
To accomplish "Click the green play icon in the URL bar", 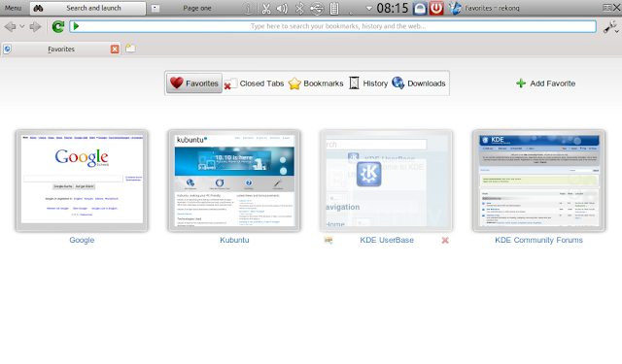I will point(76,26).
